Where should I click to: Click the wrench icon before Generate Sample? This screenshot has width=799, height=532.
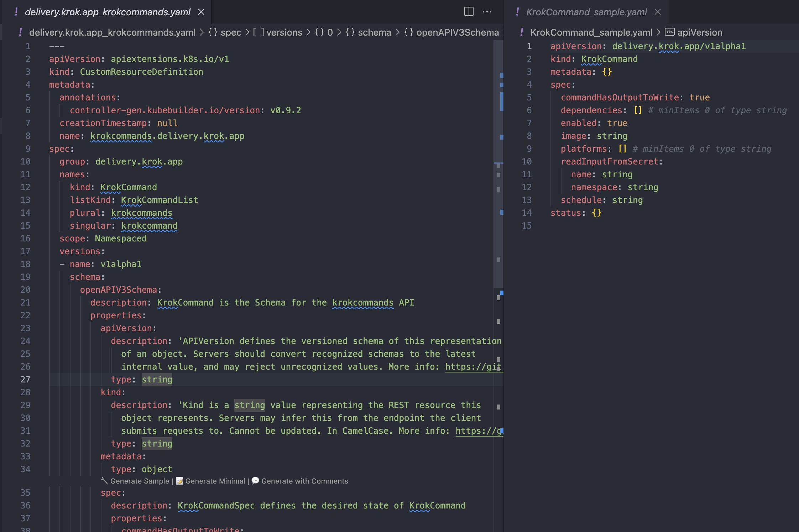point(104,481)
